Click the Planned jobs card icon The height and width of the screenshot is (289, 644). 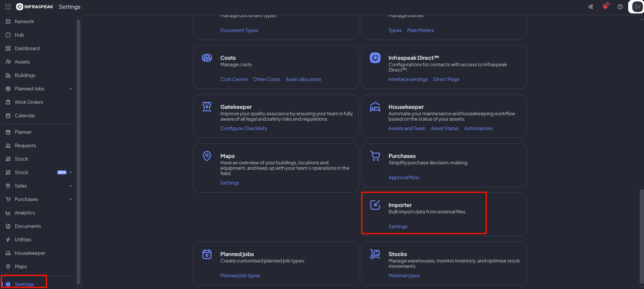click(x=207, y=254)
